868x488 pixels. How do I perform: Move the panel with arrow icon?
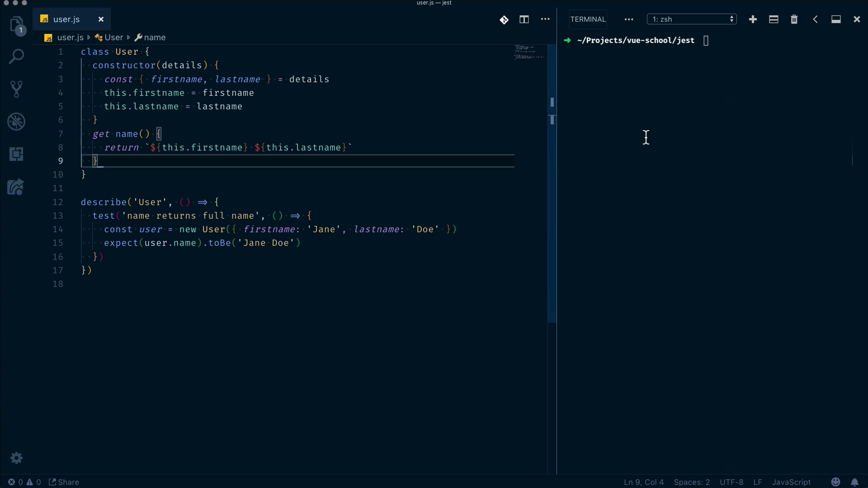815,19
